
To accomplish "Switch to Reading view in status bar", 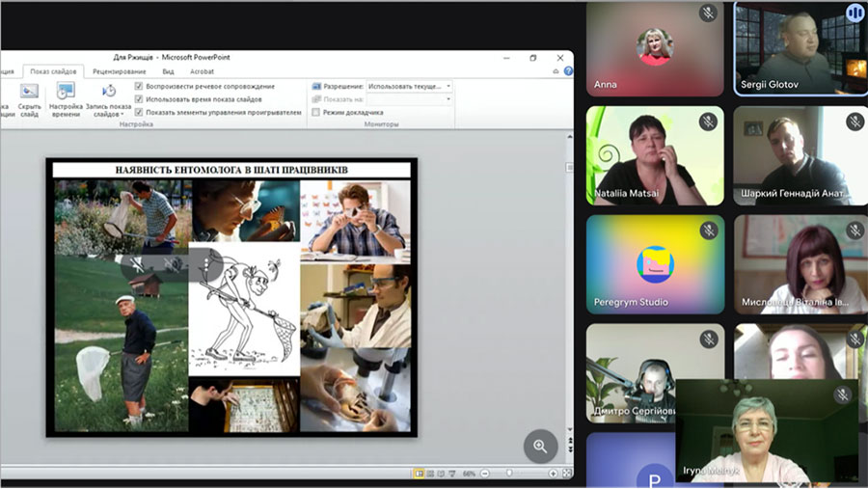I will 443,474.
